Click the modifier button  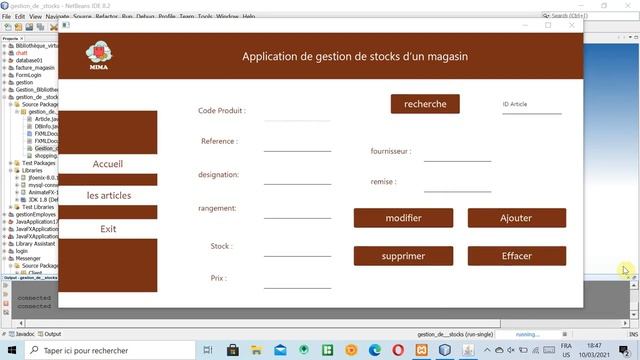[403, 218]
